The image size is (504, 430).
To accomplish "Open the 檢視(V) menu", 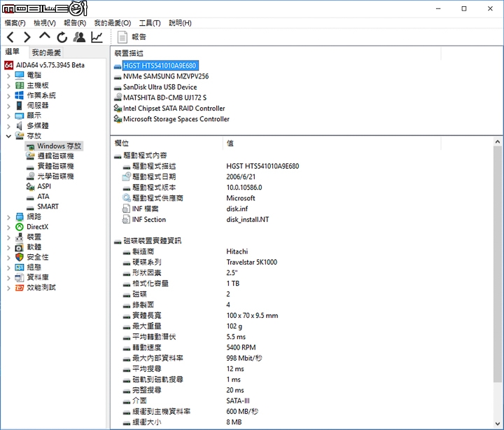I will [45, 23].
